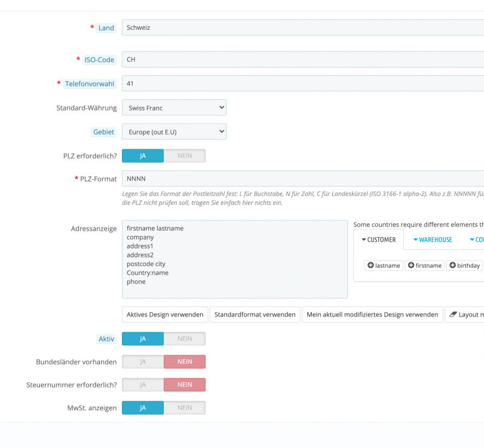Click Mein aktuell modifiziertes Design verwenden

click(x=372, y=314)
